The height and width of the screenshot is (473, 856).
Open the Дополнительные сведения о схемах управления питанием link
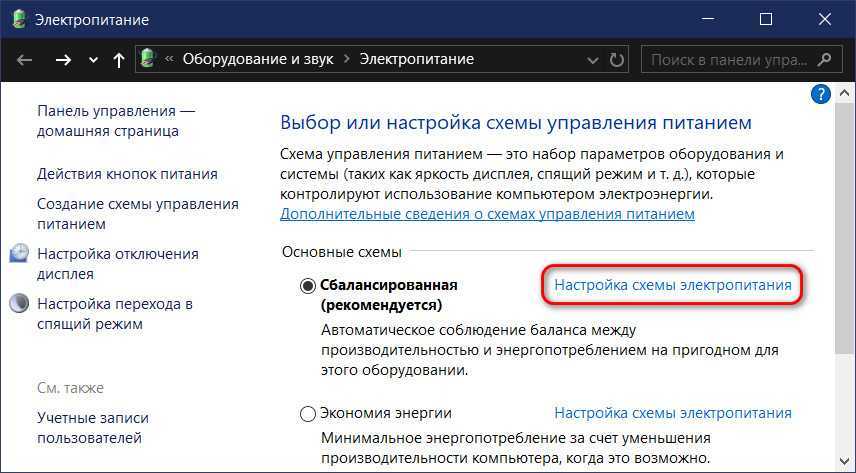[x=487, y=214]
